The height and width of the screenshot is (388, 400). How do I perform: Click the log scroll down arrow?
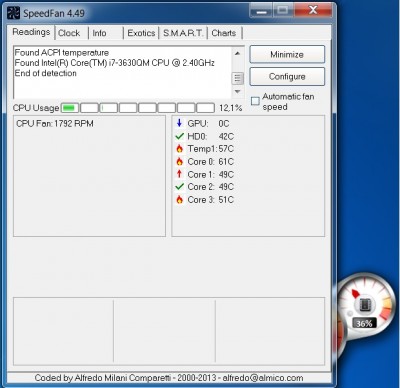[237, 91]
